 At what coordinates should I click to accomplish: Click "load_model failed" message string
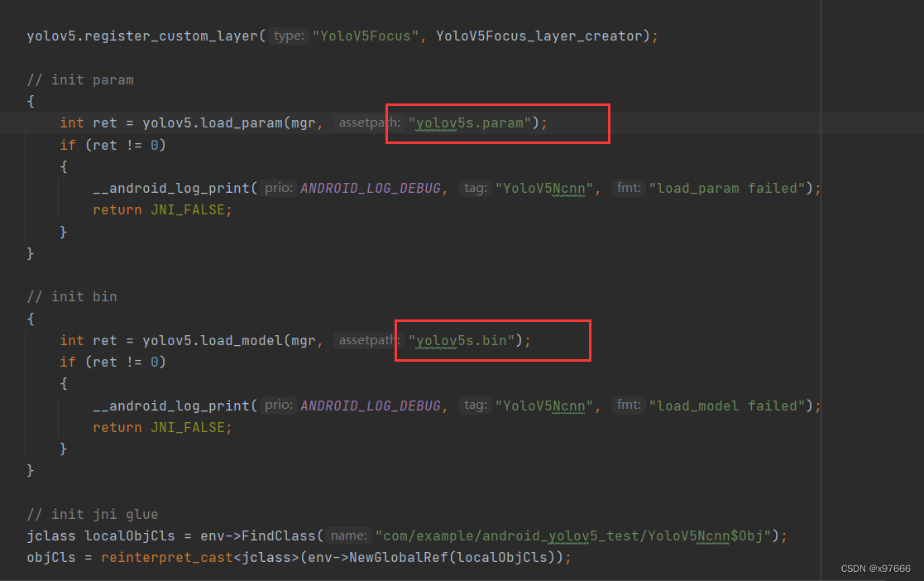[x=727, y=406]
